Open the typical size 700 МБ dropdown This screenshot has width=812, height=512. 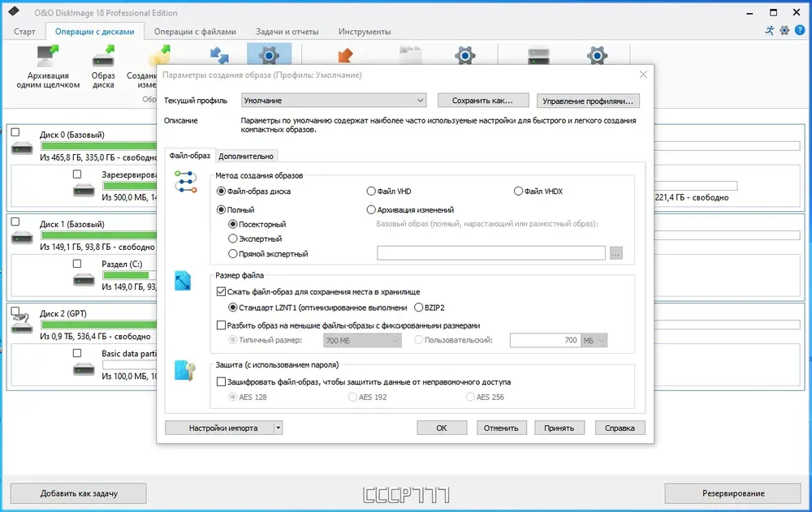click(x=362, y=340)
